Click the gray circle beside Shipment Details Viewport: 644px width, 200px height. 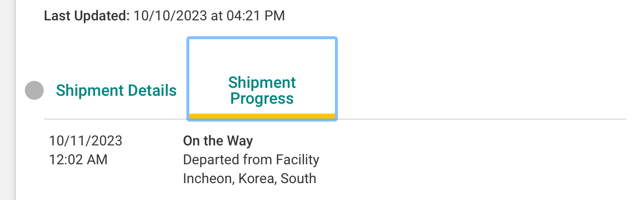34,90
